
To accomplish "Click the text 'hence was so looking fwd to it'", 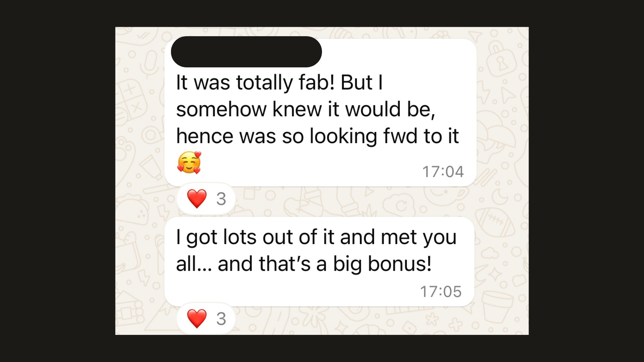I will pyautogui.click(x=317, y=136).
